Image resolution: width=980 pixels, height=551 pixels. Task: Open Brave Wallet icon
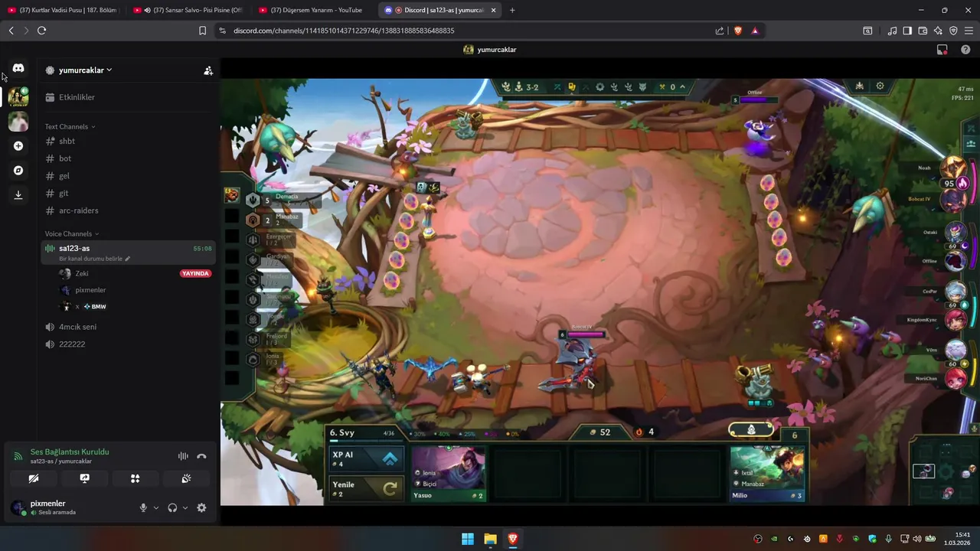[923, 31]
